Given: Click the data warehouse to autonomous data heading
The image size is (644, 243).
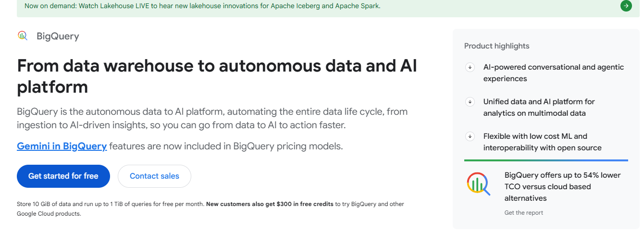Looking at the screenshot, I should pos(217,76).
